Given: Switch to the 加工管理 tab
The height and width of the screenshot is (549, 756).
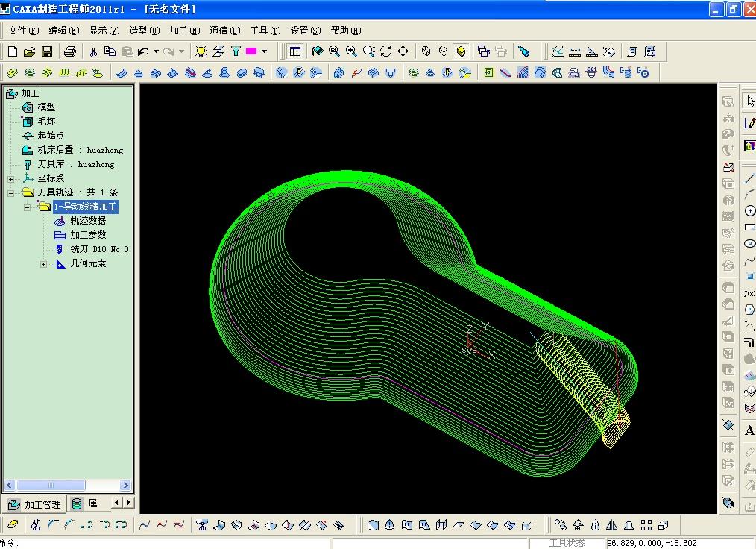Looking at the screenshot, I should [x=35, y=504].
